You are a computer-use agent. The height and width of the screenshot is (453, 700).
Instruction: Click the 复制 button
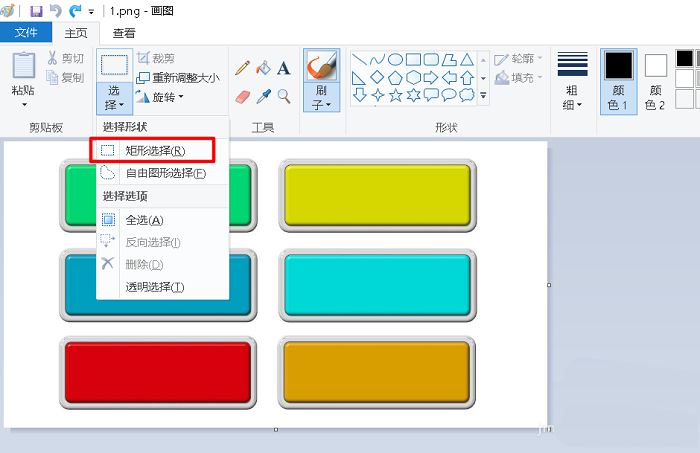tap(66, 78)
